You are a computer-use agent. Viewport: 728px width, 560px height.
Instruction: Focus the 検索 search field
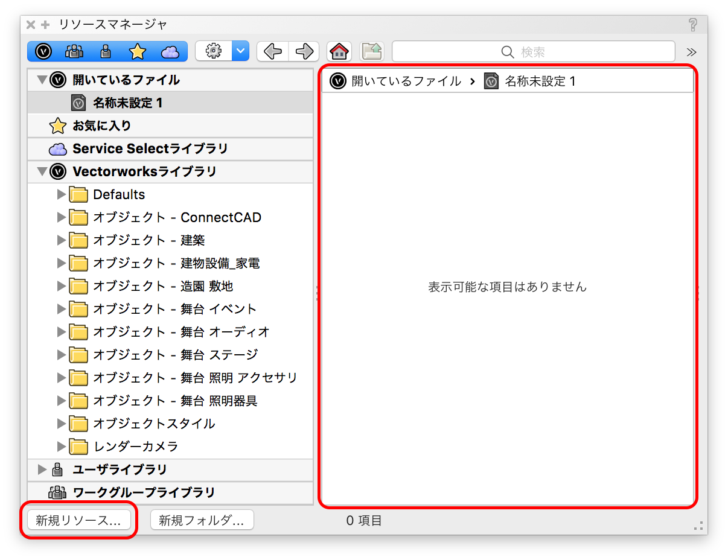(x=534, y=51)
